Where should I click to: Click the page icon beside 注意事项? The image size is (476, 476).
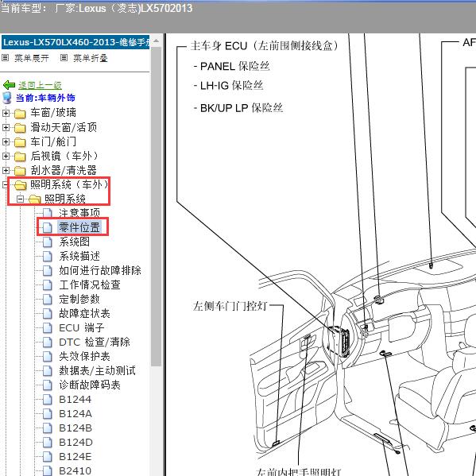[48, 213]
